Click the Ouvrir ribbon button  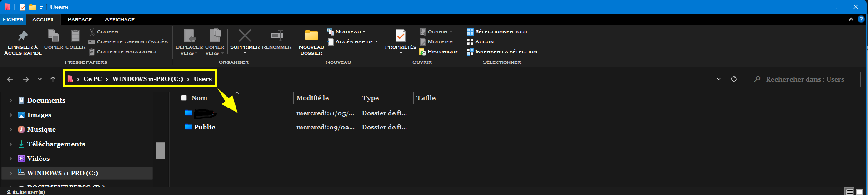437,32
